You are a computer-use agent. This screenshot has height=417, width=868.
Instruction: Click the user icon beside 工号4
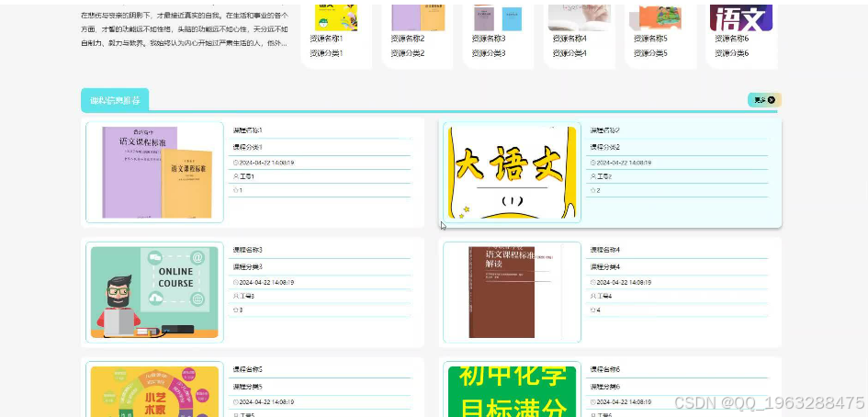point(592,297)
